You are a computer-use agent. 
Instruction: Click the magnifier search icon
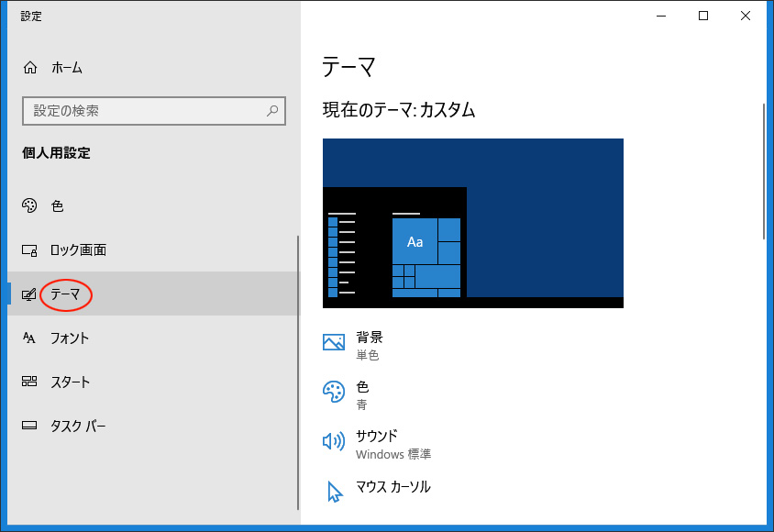point(272,111)
